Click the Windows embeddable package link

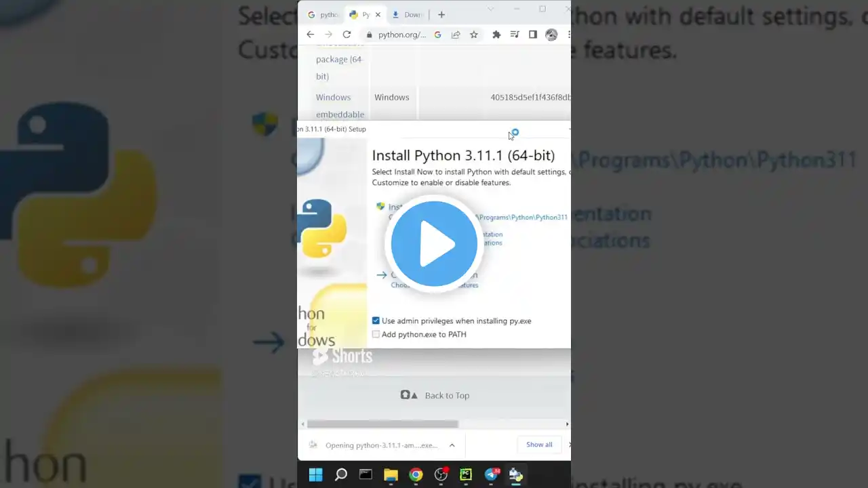click(x=340, y=106)
